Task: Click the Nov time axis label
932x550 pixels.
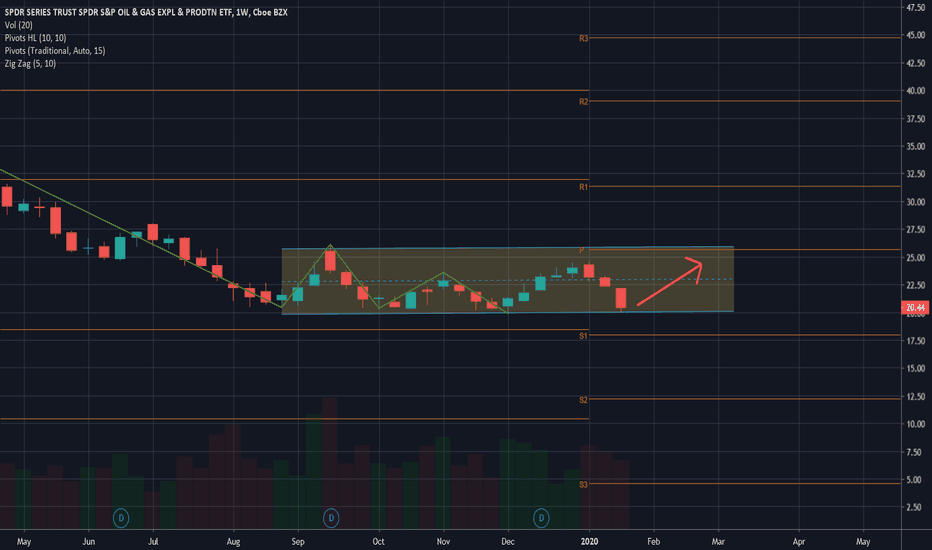Action: (443, 541)
